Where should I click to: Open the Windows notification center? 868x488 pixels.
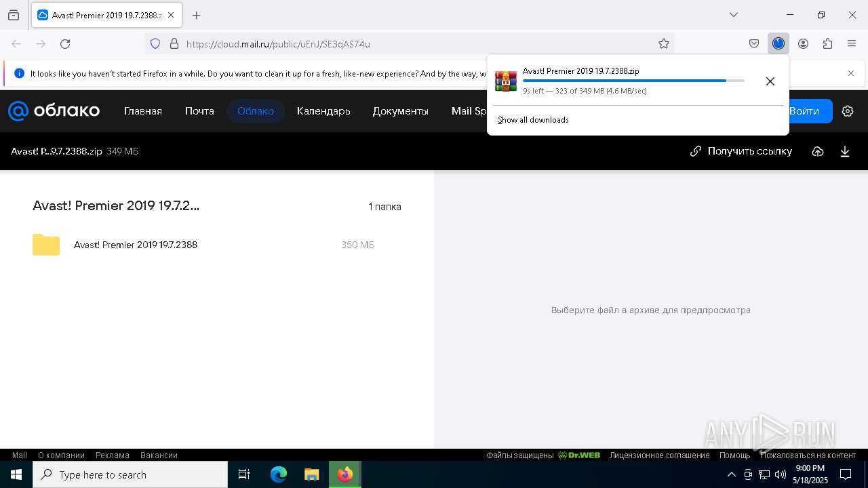846,474
